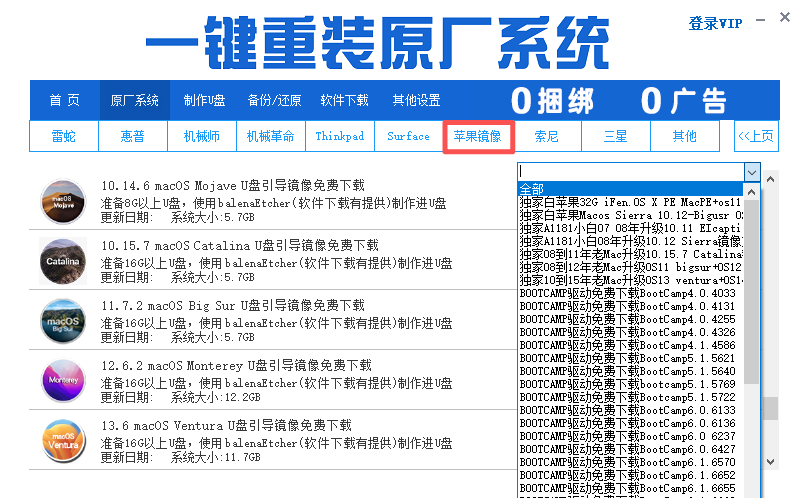Open 10.14.6 macOS Mojave U盘引导镜像 title

(233, 186)
